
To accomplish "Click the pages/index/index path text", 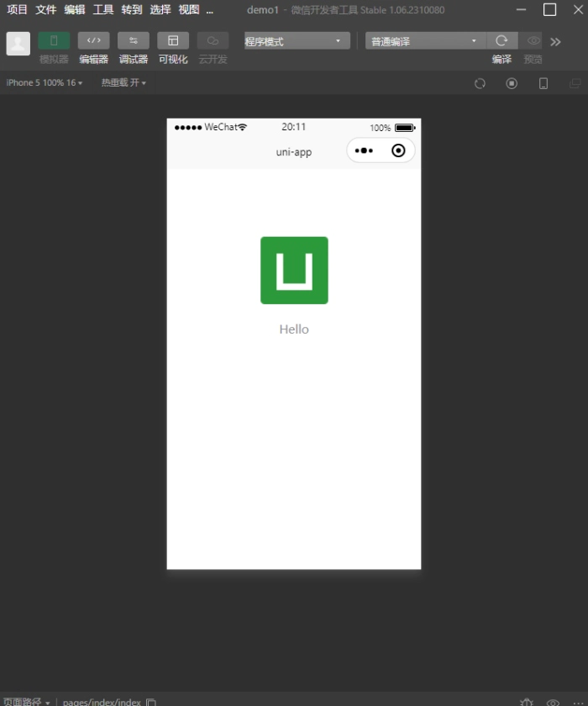I will click(102, 702).
